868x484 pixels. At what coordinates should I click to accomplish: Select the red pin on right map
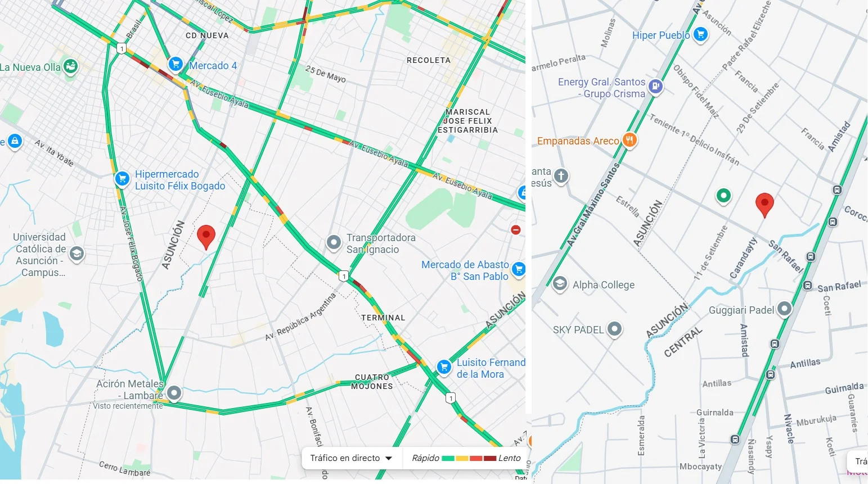click(x=764, y=205)
